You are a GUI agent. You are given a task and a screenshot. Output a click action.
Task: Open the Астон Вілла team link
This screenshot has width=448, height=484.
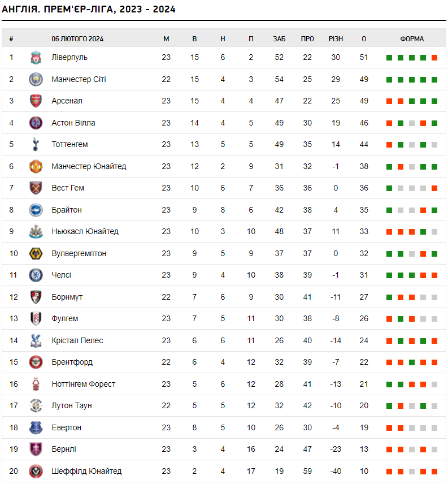click(73, 123)
